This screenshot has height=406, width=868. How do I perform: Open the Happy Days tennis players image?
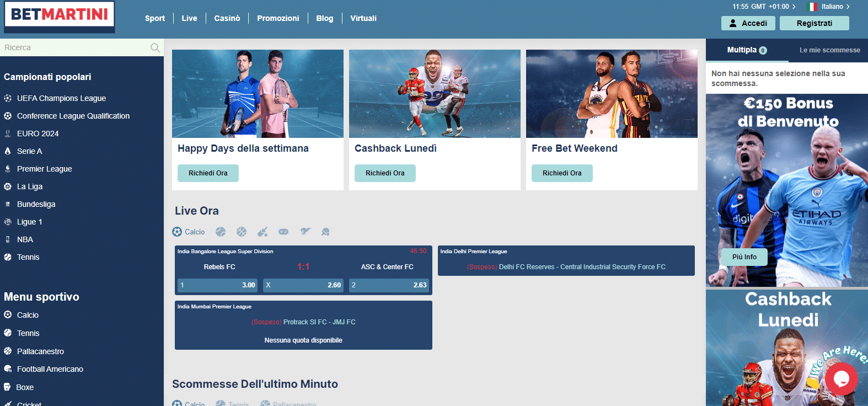(258, 94)
